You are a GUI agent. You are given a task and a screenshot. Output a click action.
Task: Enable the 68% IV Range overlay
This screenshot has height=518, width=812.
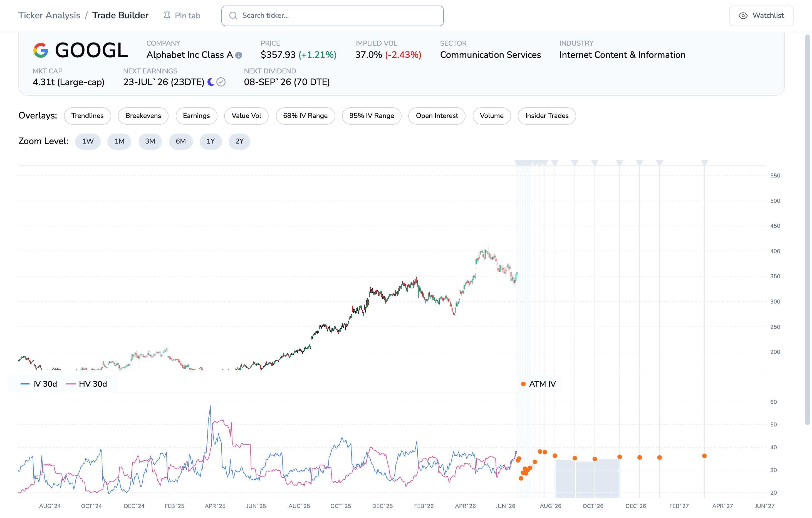[305, 116]
